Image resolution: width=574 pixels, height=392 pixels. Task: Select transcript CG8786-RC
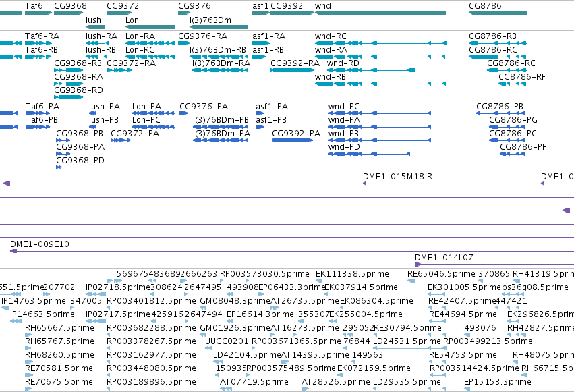(x=511, y=63)
